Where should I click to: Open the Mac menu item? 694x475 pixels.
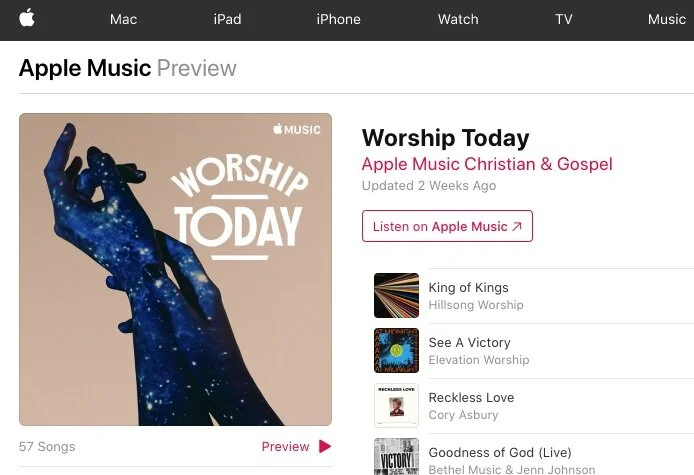coord(123,19)
